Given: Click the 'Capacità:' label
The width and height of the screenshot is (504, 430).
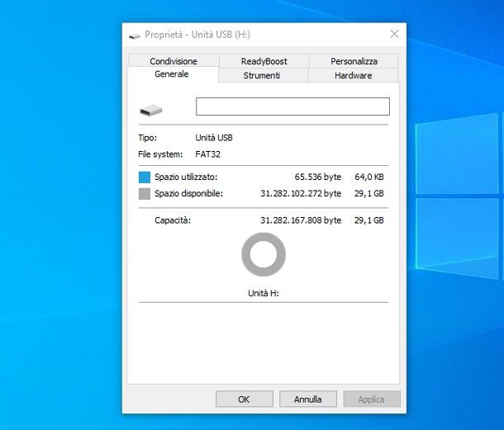Looking at the screenshot, I should [173, 220].
